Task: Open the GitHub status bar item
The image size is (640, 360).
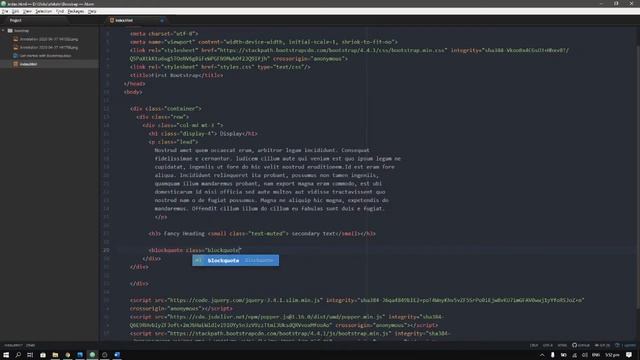Action: click(580, 345)
